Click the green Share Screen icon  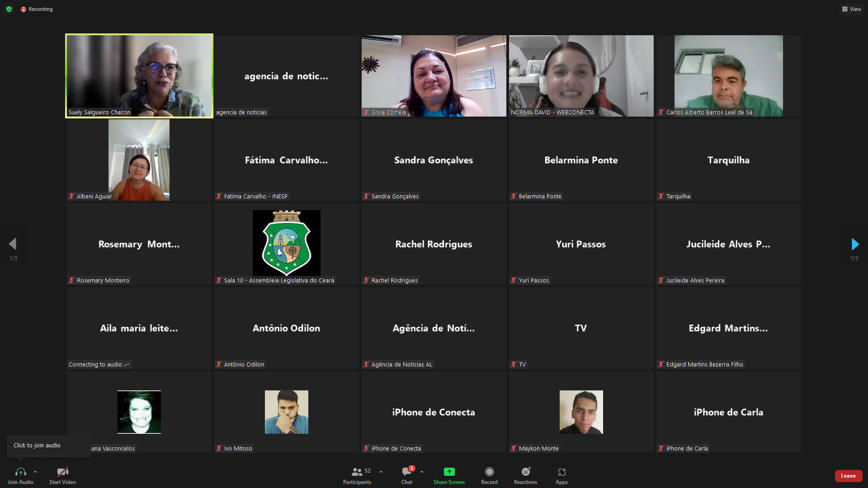coord(449,472)
